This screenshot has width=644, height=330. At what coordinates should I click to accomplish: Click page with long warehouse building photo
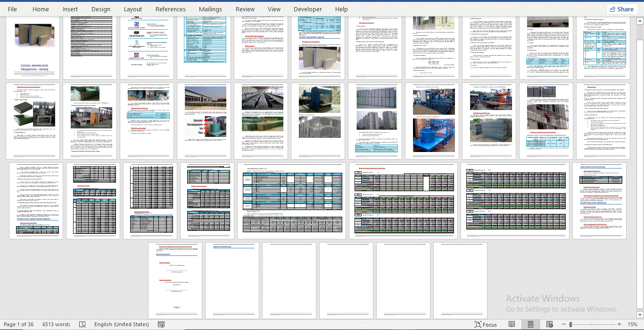click(204, 121)
